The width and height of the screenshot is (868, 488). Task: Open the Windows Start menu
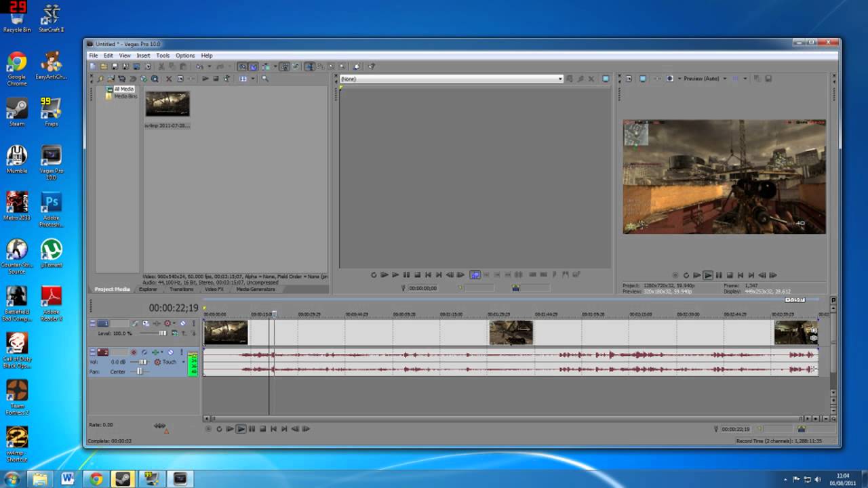pos(12,479)
